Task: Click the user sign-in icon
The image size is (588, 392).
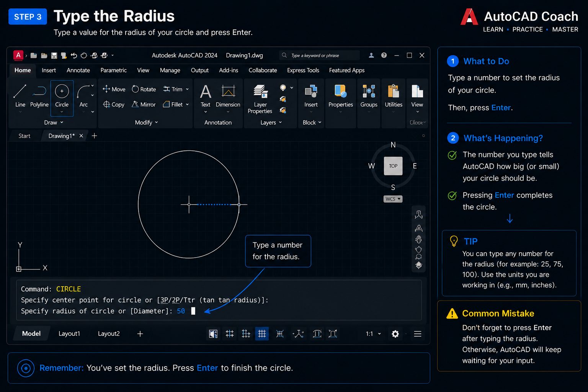Action: [371, 56]
